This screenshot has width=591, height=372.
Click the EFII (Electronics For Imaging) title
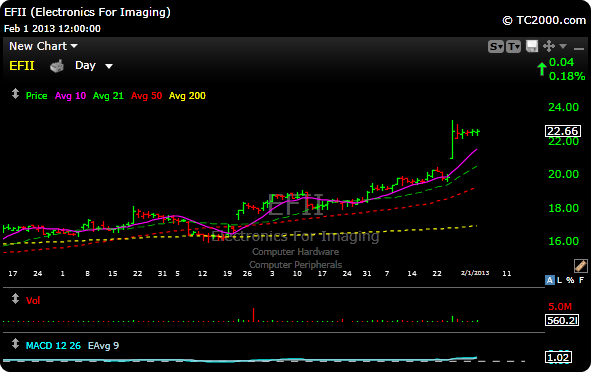pyautogui.click(x=87, y=12)
